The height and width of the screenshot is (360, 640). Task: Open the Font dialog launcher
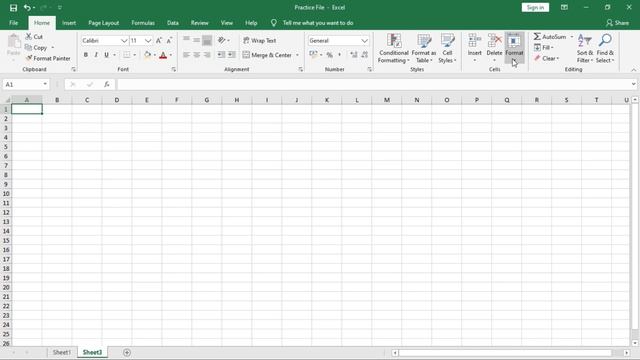click(x=174, y=70)
